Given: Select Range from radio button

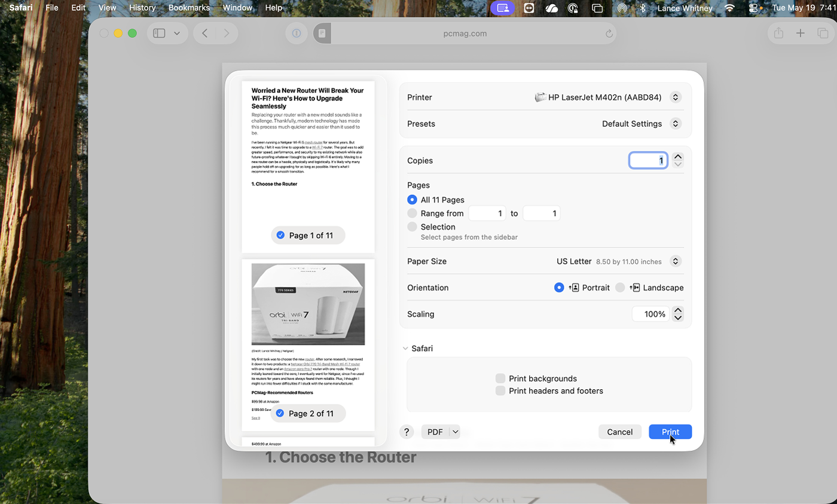Looking at the screenshot, I should (x=412, y=213).
